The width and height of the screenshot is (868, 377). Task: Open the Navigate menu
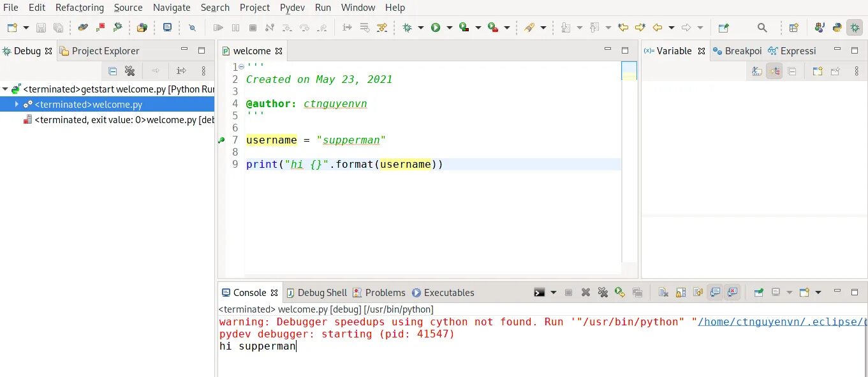[172, 8]
